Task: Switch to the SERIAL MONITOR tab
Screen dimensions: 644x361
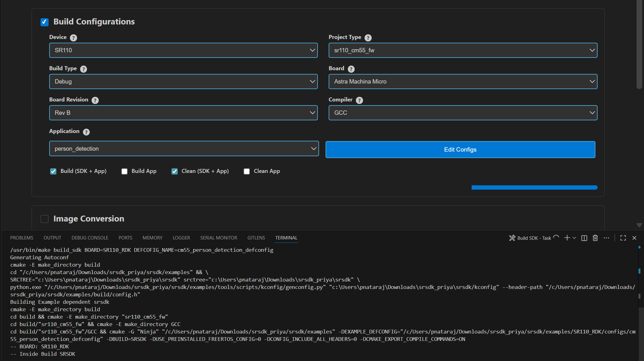Action: (218, 238)
